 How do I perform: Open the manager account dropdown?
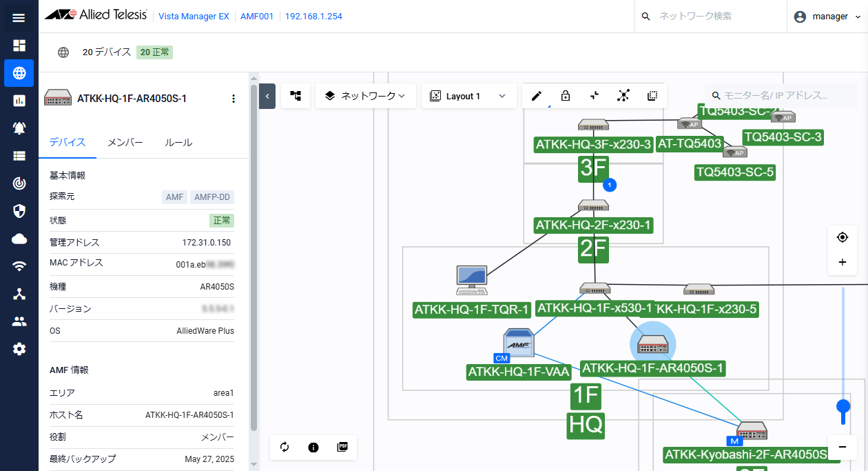[x=827, y=17]
